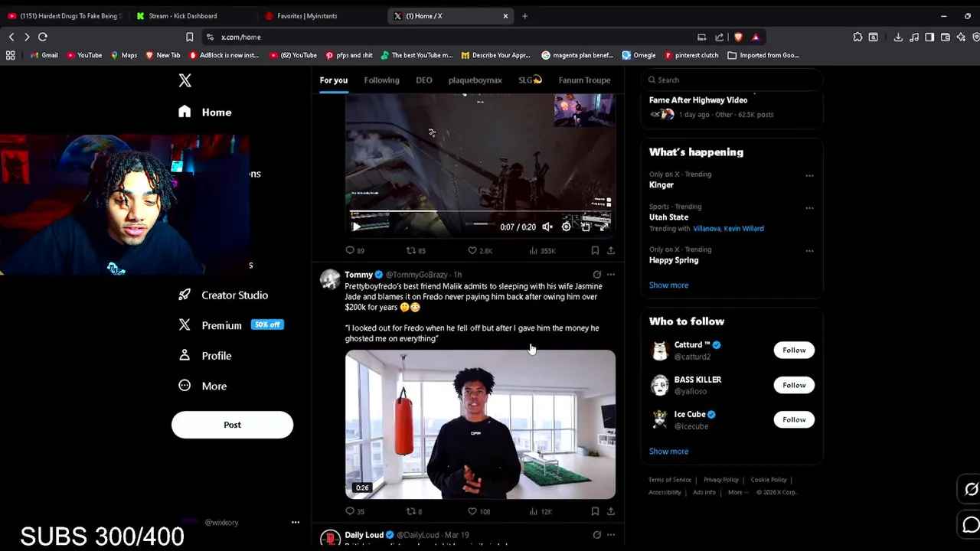Screen dimensions: 980x551
Task: Open options for Utah State trend
Action: [x=809, y=207]
